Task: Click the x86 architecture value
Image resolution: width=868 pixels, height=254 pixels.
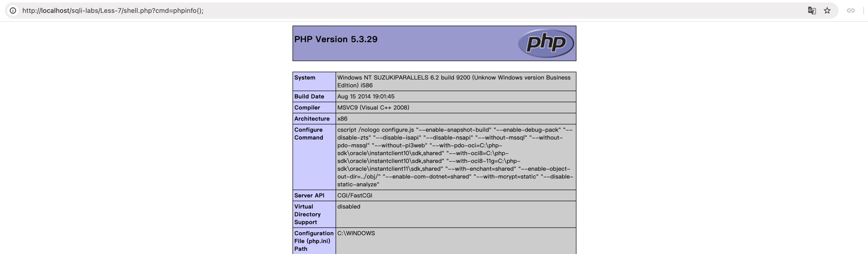Action: coord(342,119)
